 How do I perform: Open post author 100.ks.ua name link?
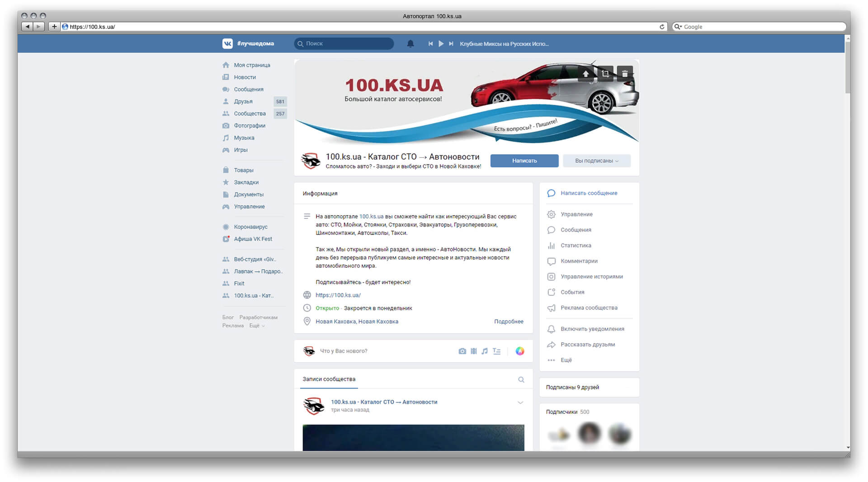pos(384,402)
